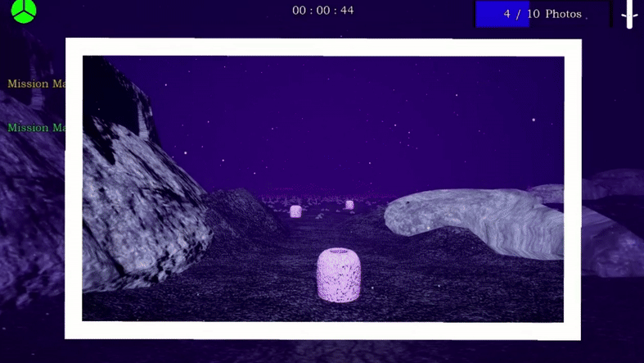Click the white photo frame's top border
The height and width of the screenshot is (363, 644).
coord(323,47)
